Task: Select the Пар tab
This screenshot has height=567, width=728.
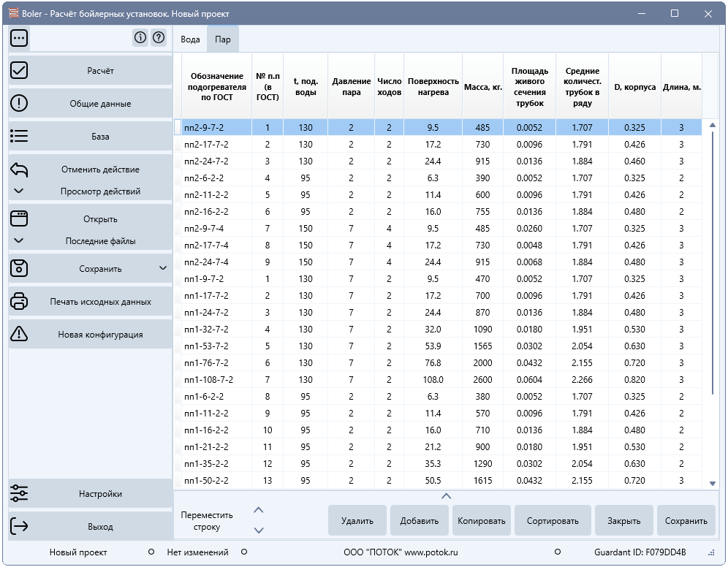Action: click(x=223, y=39)
